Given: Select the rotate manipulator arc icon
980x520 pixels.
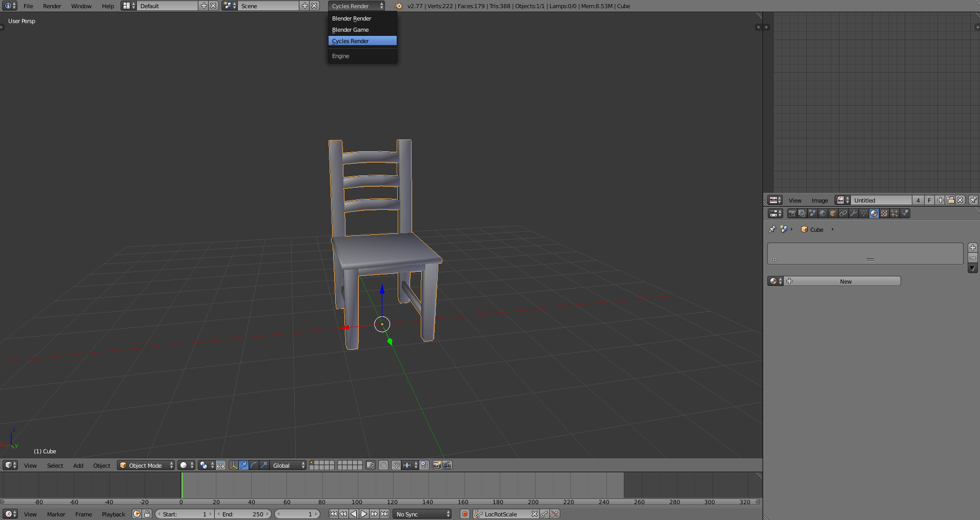Looking at the screenshot, I should click(x=254, y=465).
